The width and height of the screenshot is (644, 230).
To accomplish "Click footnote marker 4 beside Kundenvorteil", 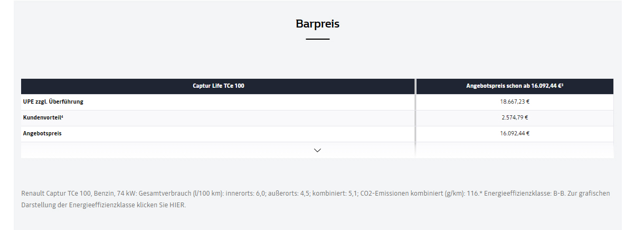I will pos(62,116).
